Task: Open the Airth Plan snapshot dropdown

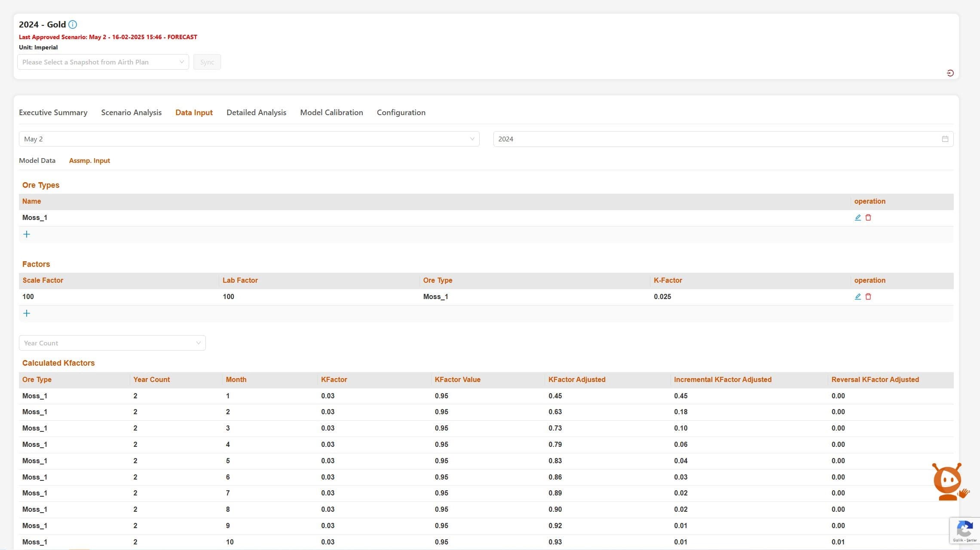Action: pos(103,62)
